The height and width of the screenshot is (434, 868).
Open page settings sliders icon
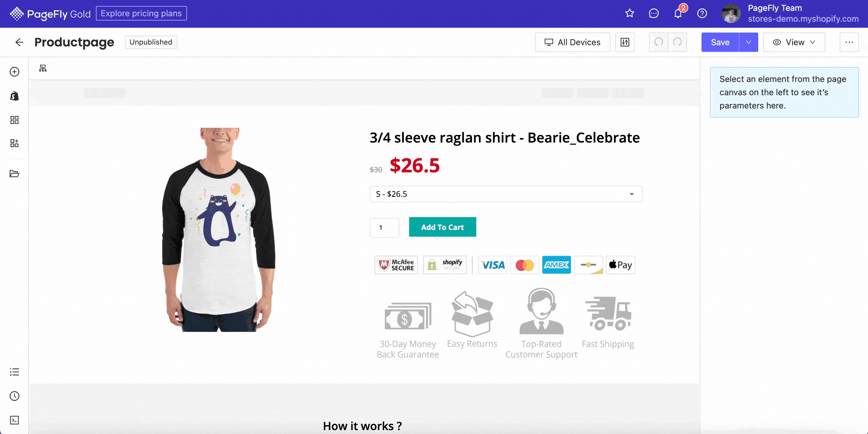(x=625, y=42)
